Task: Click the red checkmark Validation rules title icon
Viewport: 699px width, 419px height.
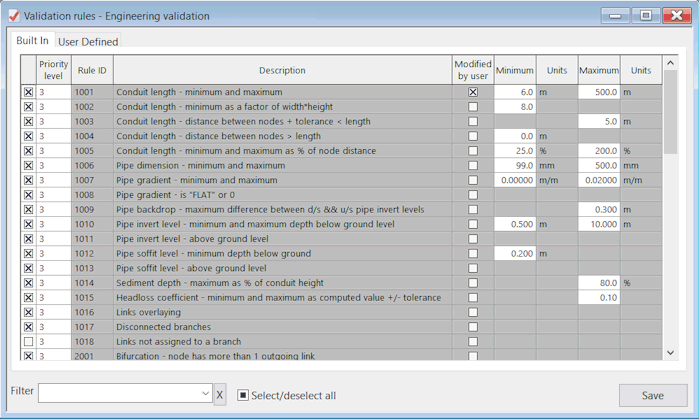Action: [x=14, y=16]
